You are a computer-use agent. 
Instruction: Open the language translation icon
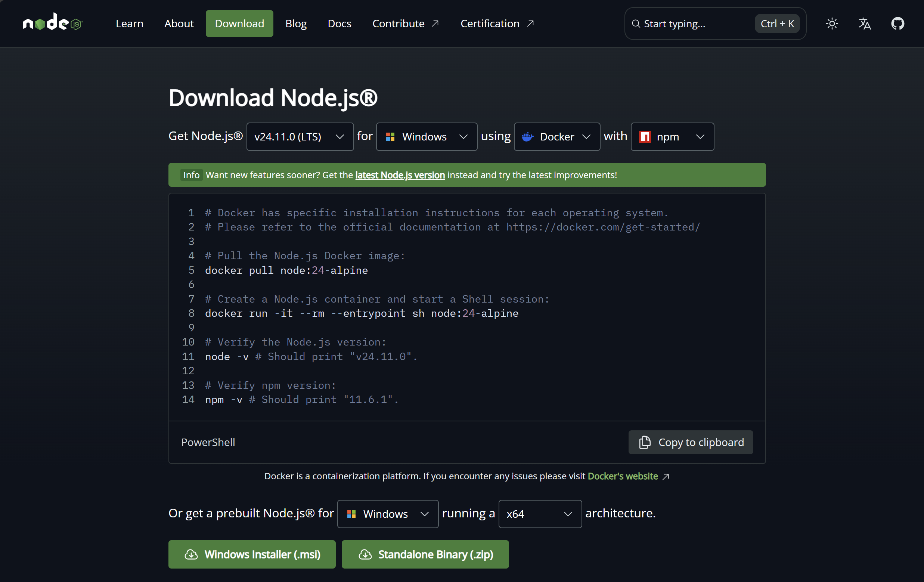click(865, 24)
